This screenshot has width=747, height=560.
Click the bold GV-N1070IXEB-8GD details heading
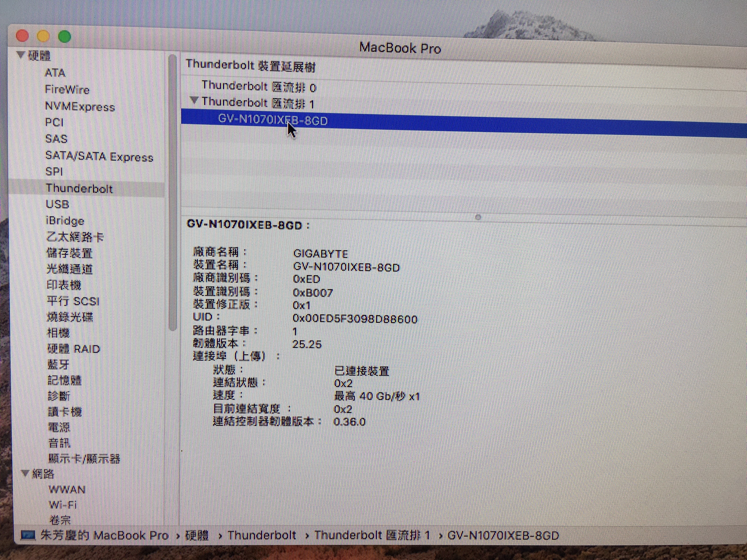pos(245,225)
